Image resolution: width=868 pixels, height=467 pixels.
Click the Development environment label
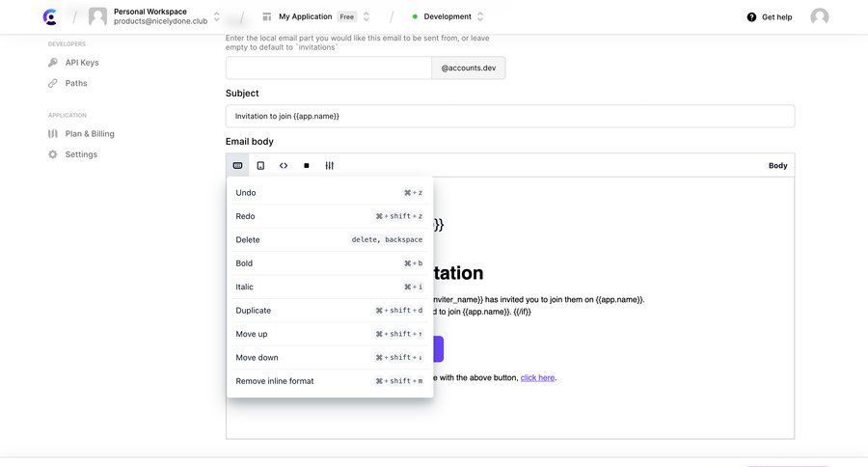click(448, 16)
